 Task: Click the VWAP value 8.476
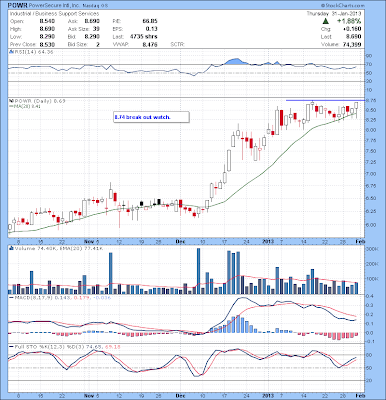click(150, 44)
